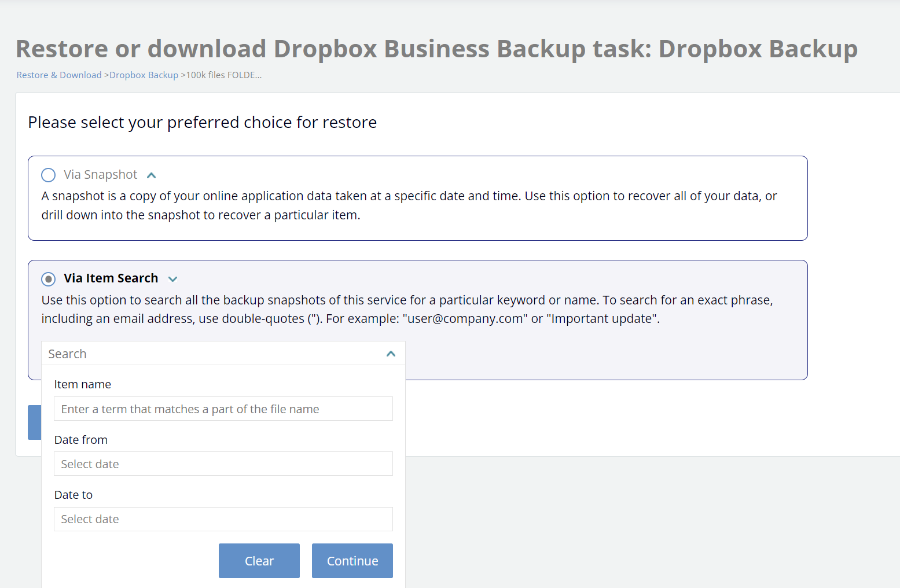Click the 100k files FOLDE... breadcrumb text
Screen dimensions: 900x588
224,75
